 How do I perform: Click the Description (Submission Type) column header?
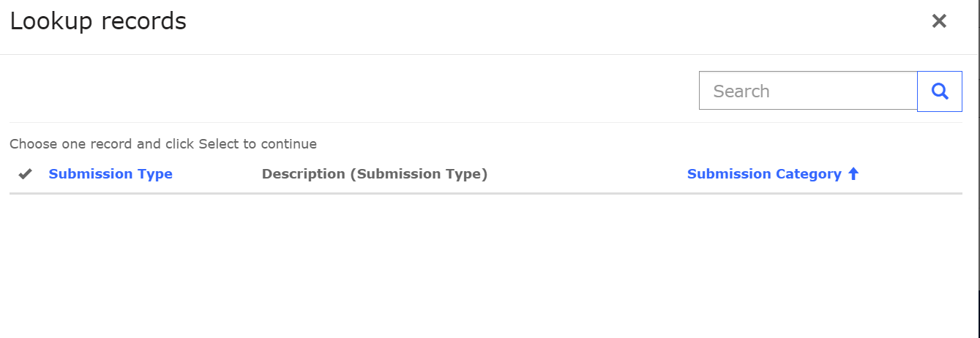tap(375, 174)
